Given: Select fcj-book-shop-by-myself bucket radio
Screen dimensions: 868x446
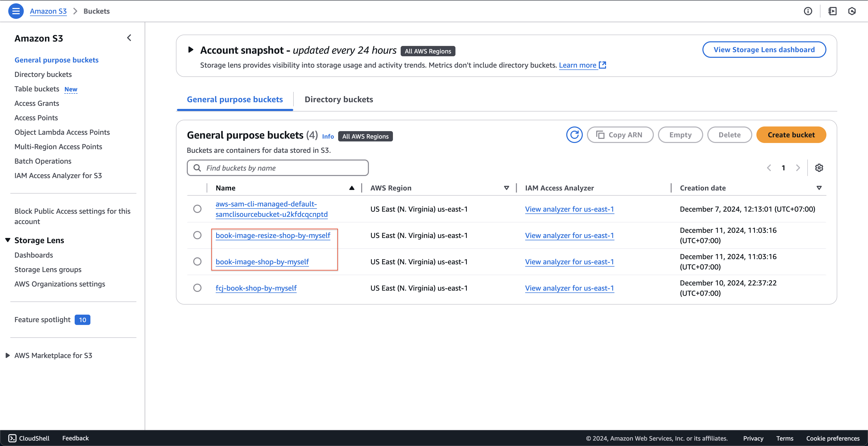Looking at the screenshot, I should coord(197,288).
